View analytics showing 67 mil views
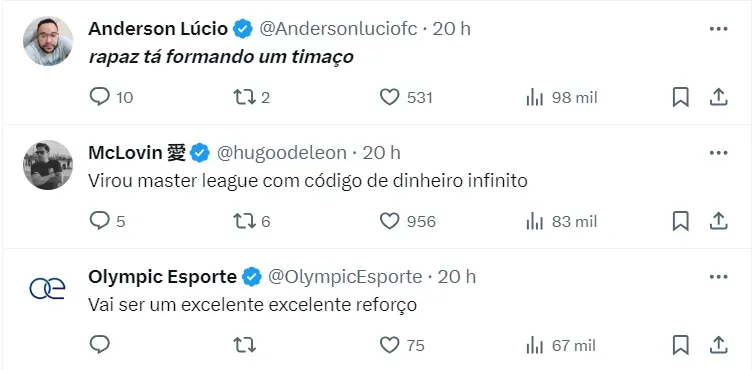The width and height of the screenshot is (754, 370). tap(561, 345)
